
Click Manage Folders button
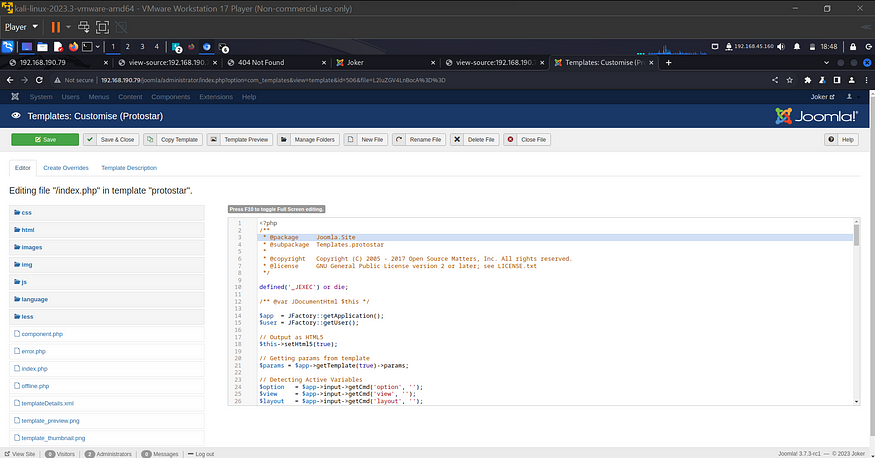308,139
